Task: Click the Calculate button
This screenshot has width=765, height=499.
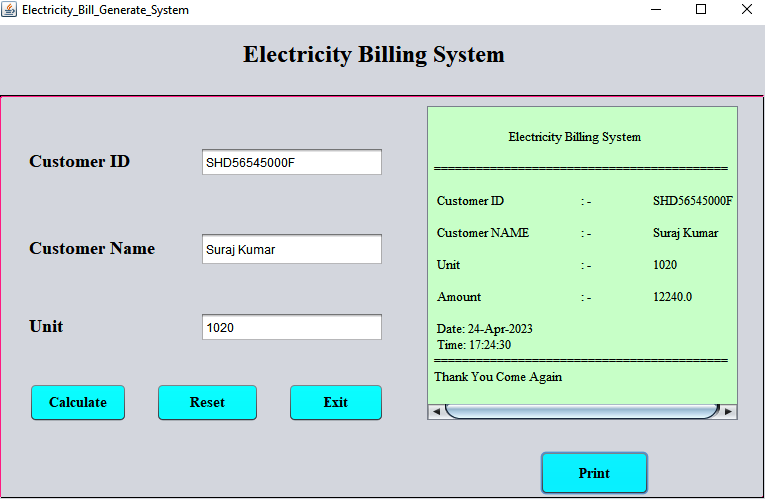Action: 78,402
